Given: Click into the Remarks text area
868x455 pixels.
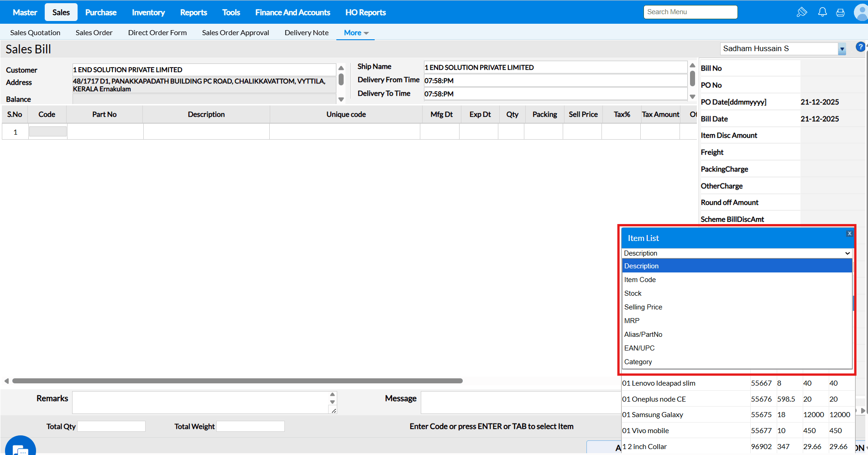Looking at the screenshot, I should (201, 402).
